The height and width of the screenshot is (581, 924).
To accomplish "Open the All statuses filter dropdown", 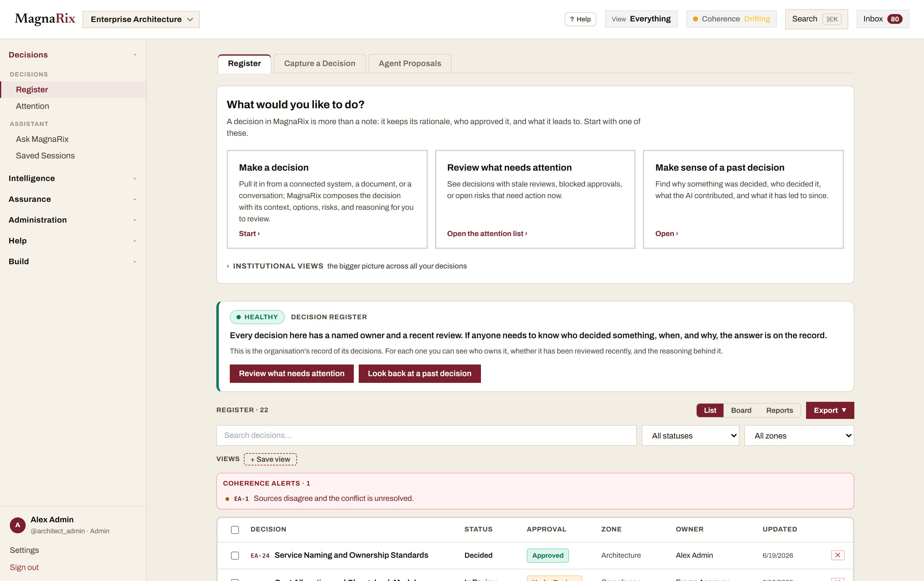I will coord(690,435).
